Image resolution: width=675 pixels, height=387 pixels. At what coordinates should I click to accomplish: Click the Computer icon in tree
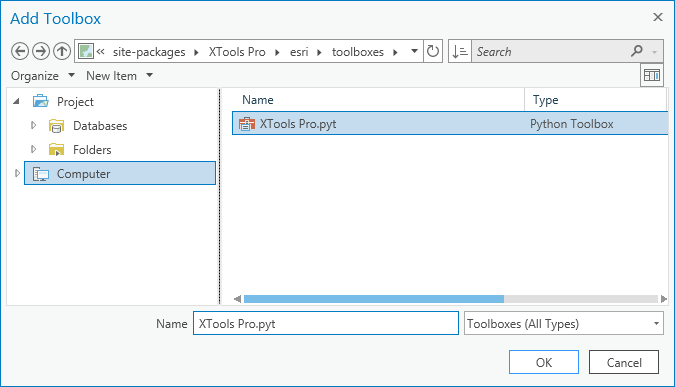click(40, 174)
